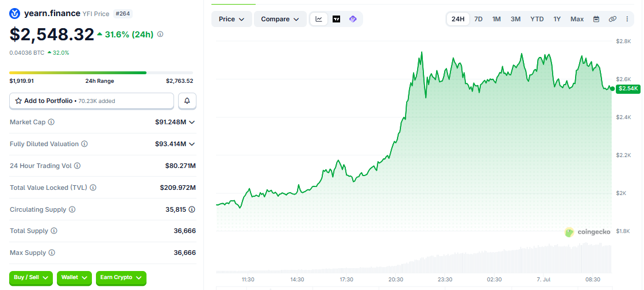Click Add to Portfolio button
This screenshot has height=290, width=644.
[x=91, y=101]
